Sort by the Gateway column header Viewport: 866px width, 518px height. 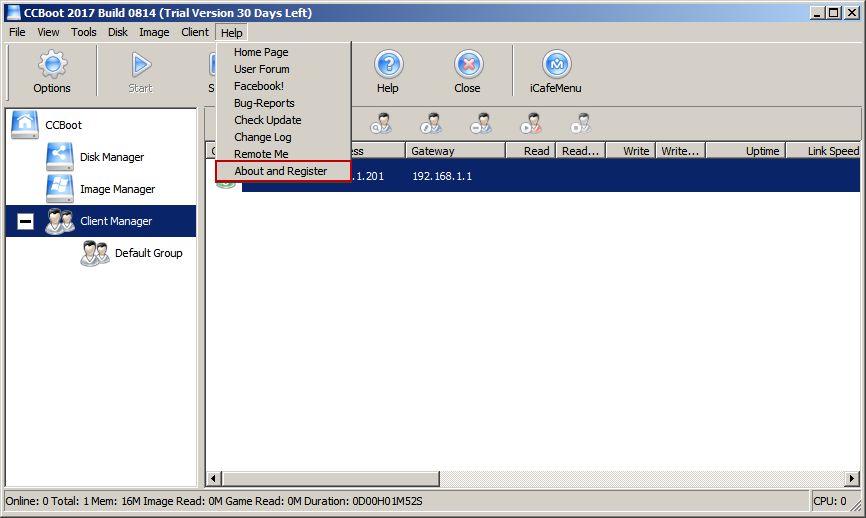pos(456,151)
